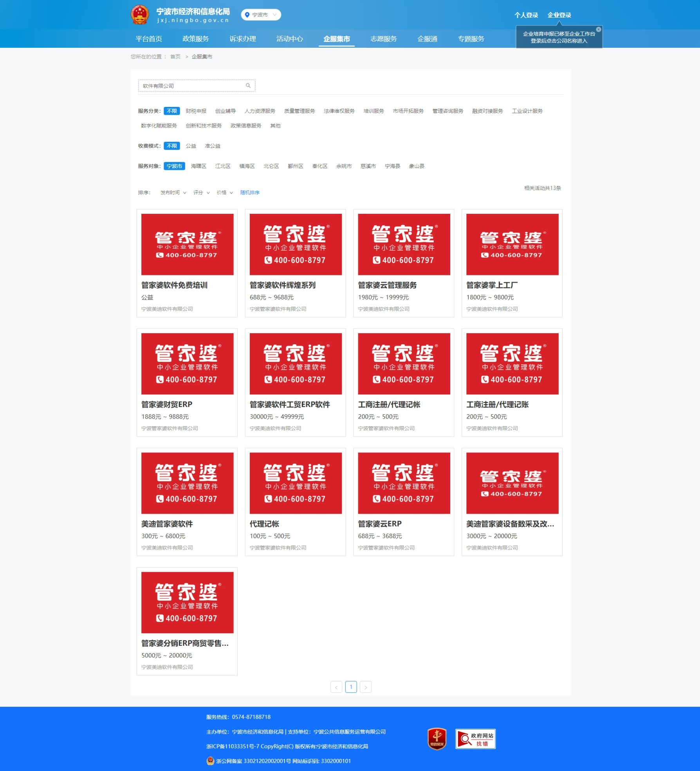Select 象山县 service target
700x771 pixels.
click(x=417, y=166)
